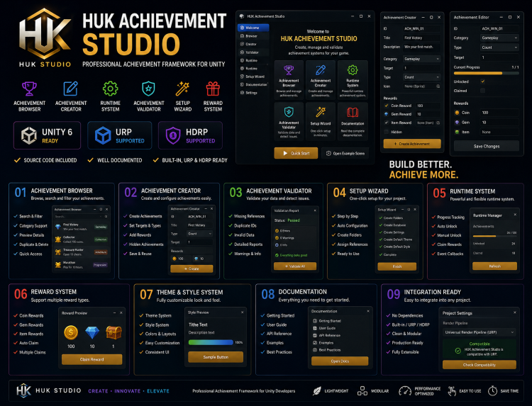Open Achievement Validator card in welcome window
Viewport: 532px width, 406px height.
click(289, 122)
